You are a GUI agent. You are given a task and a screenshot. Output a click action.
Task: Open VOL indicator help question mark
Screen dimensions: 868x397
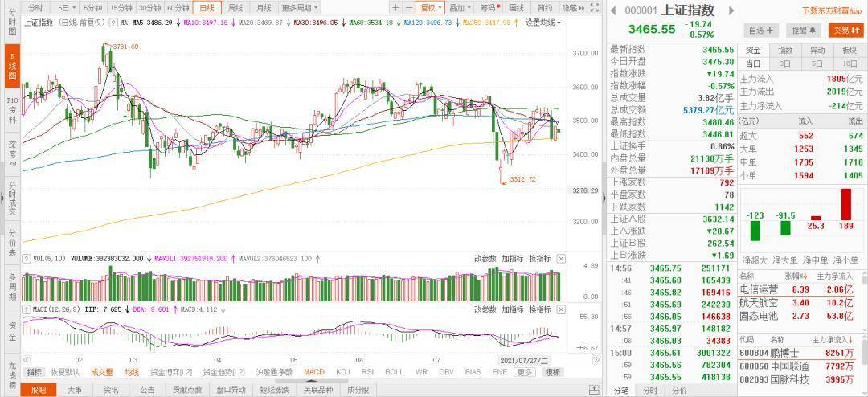point(26,259)
